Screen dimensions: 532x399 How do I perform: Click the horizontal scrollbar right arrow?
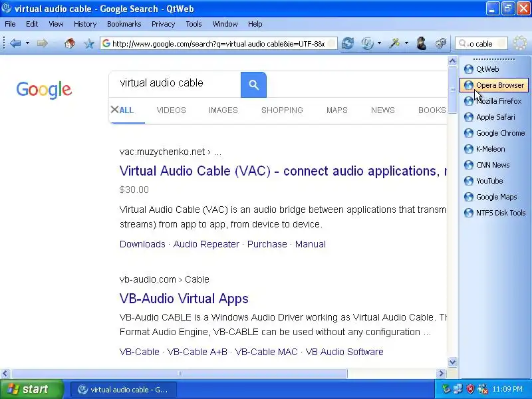[x=441, y=374]
